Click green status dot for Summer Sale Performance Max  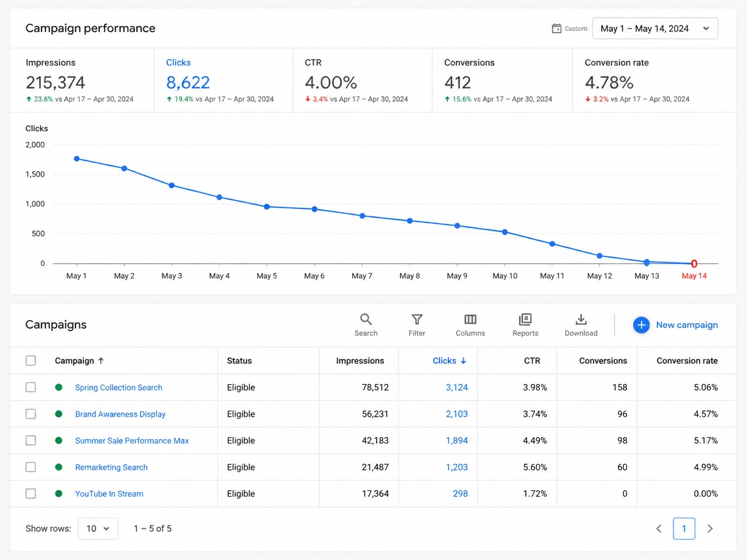coord(59,440)
